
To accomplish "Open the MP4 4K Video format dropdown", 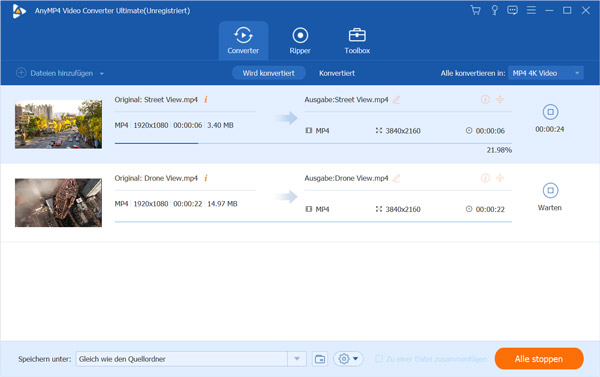I will [x=546, y=73].
